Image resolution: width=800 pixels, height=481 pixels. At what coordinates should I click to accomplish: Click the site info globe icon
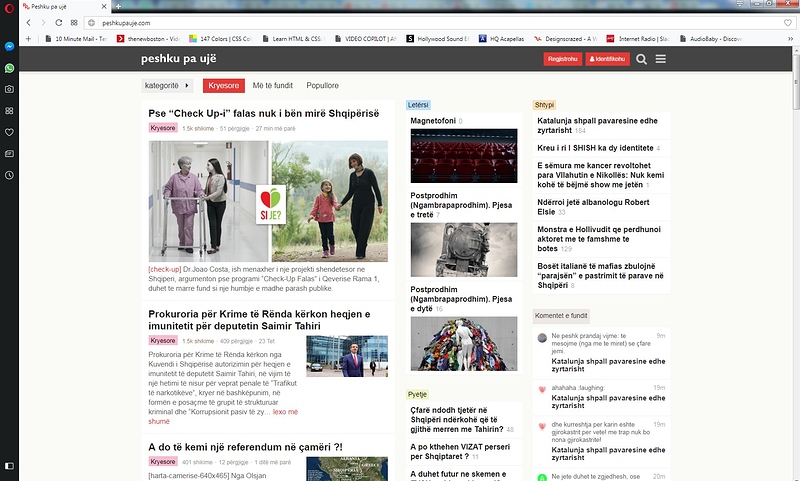tap(91, 22)
